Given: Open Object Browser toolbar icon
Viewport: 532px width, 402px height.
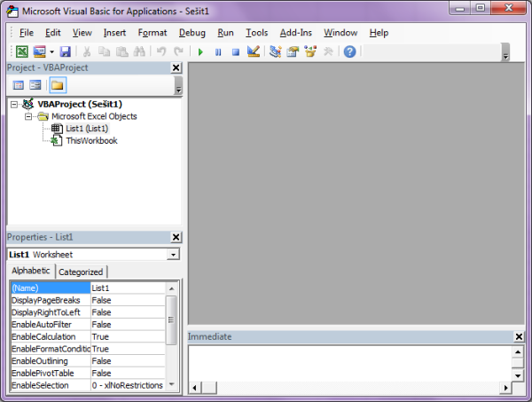Looking at the screenshot, I should point(310,51).
